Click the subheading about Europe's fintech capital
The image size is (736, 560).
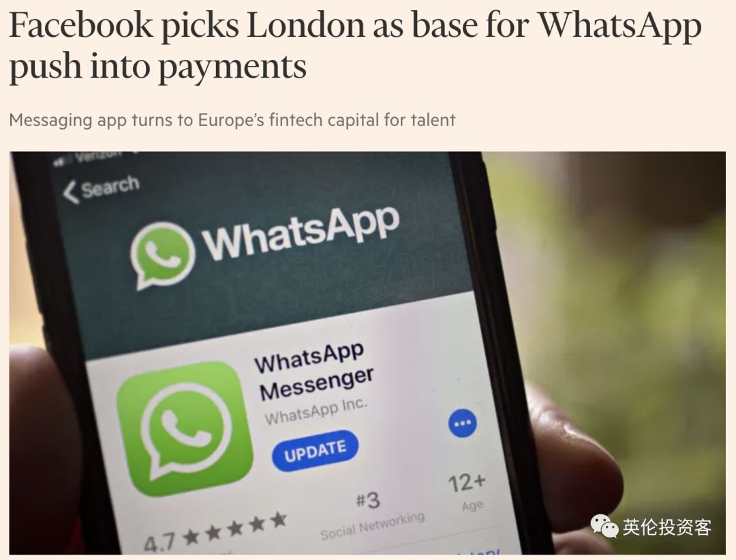tap(232, 120)
